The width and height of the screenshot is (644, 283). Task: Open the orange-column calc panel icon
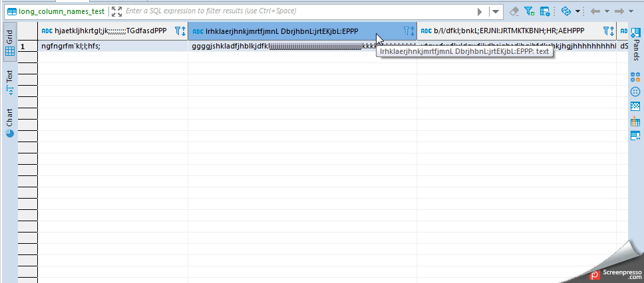coord(635,121)
